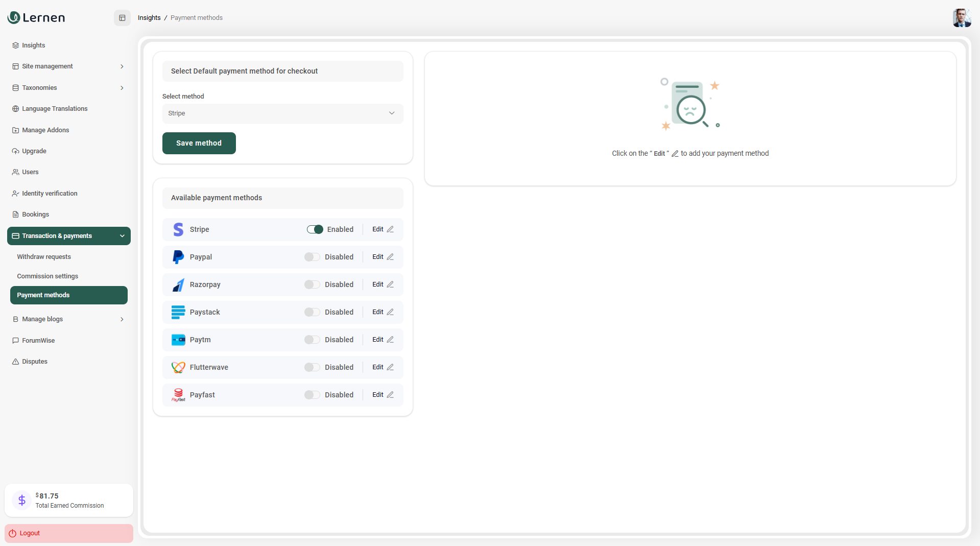Open the Select method dropdown
This screenshot has height=546, width=980.
pyautogui.click(x=282, y=113)
